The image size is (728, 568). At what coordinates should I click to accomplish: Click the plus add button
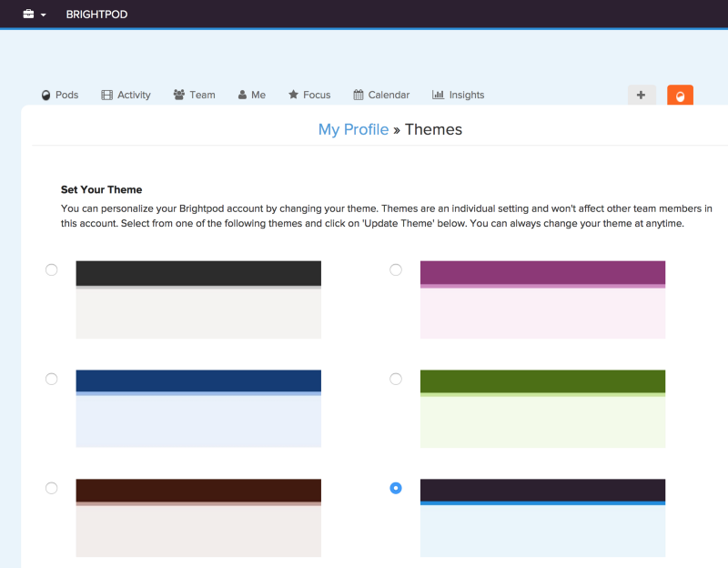click(x=642, y=95)
